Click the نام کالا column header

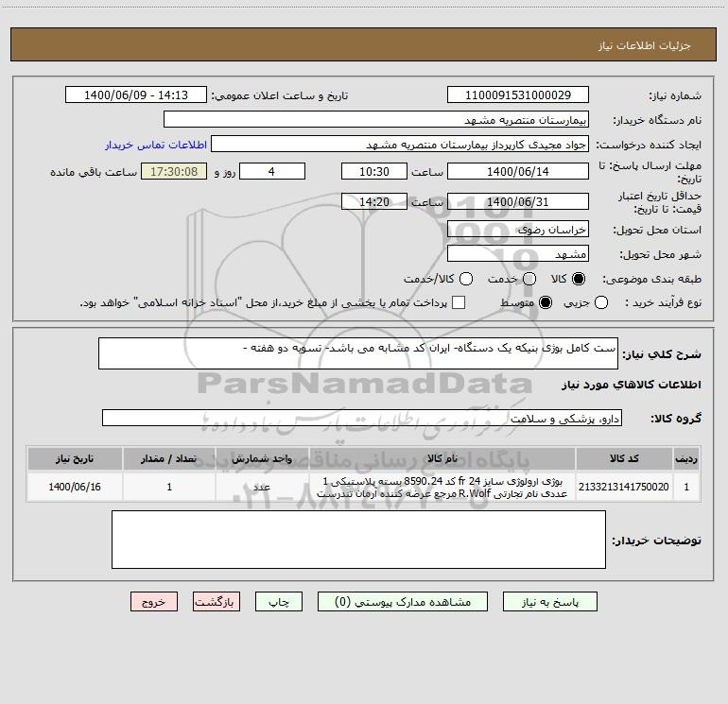tap(442, 458)
